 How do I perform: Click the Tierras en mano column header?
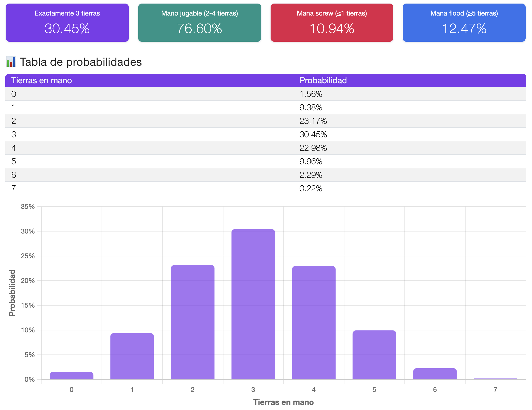pos(41,80)
